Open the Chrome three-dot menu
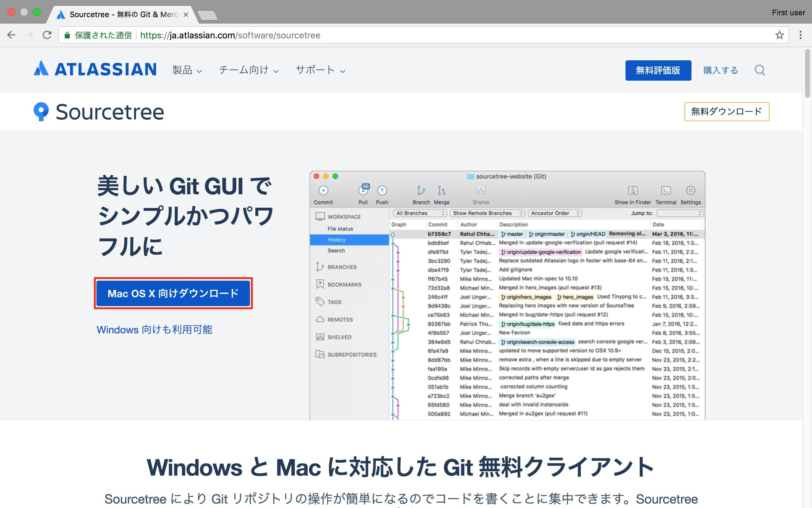This screenshot has height=508, width=812. [801, 35]
